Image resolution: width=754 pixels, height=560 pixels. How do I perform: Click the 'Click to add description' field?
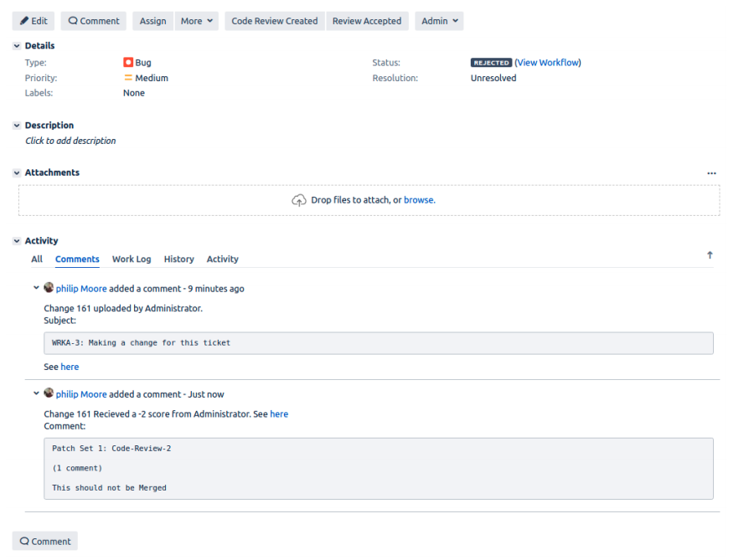70,141
